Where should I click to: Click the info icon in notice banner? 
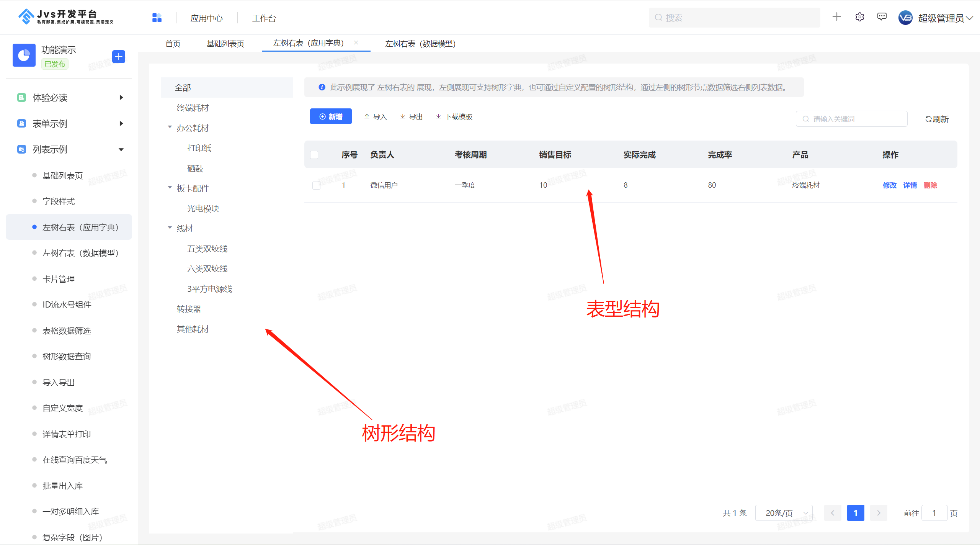tap(322, 87)
